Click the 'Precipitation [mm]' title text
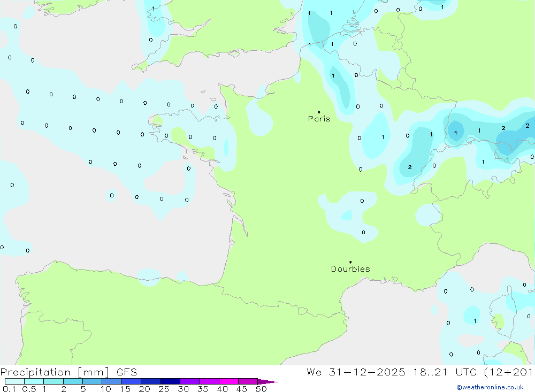The width and height of the screenshot is (535, 392). click(55, 372)
